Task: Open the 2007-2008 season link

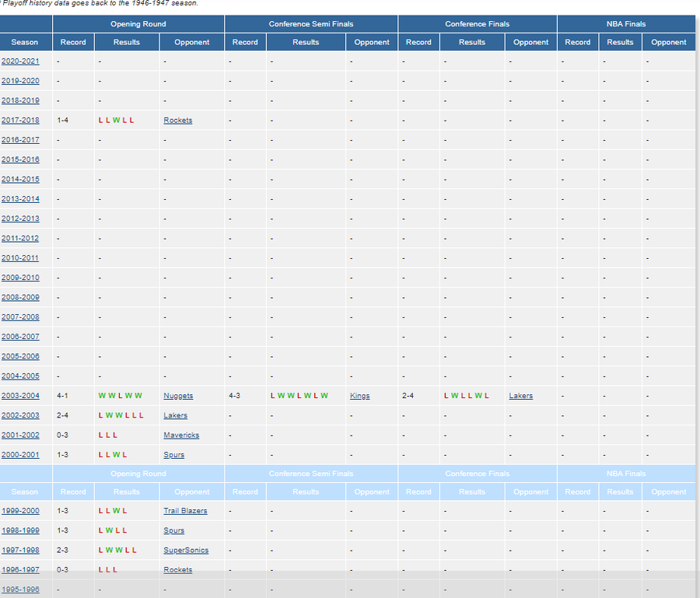Action: [20, 316]
